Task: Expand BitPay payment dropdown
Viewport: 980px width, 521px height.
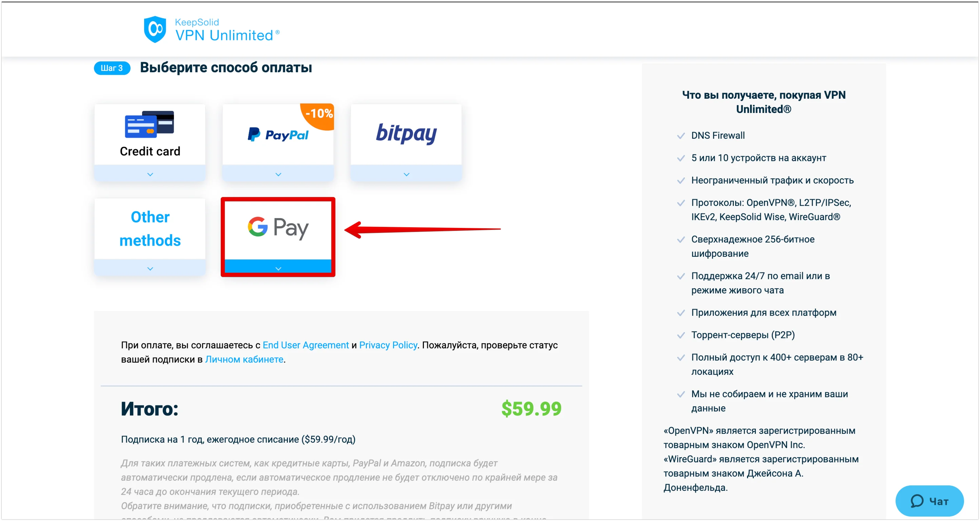Action: coord(406,174)
